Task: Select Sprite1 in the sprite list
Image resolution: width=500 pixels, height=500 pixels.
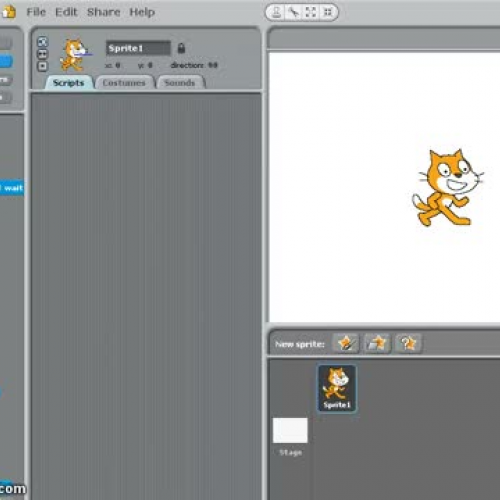Action: [x=337, y=388]
